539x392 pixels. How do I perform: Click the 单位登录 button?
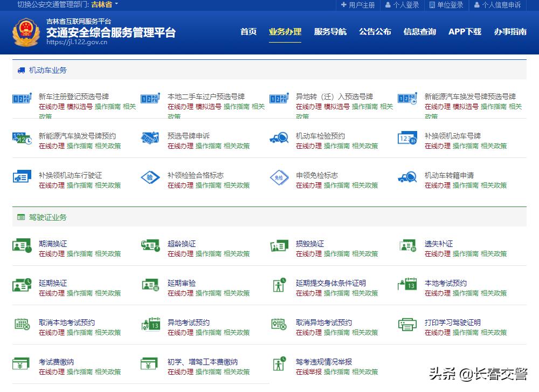click(x=446, y=5)
